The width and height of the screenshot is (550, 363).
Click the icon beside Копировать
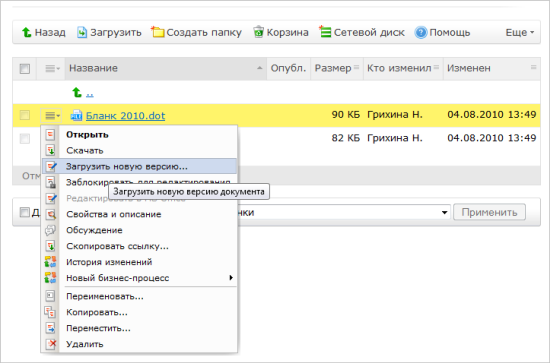[x=50, y=312]
